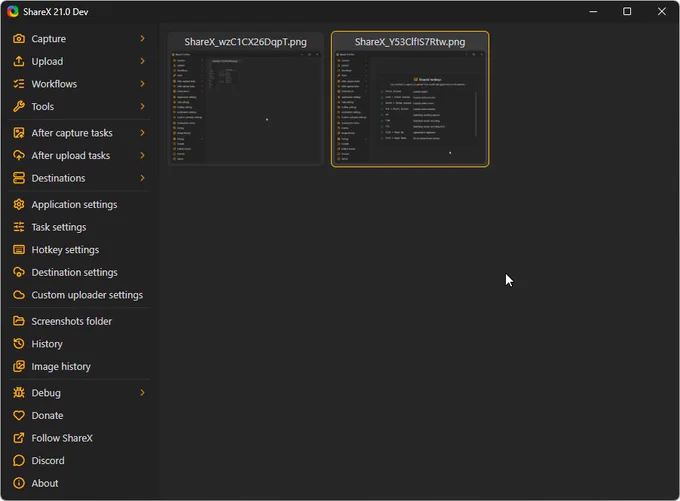Viewport: 680px width, 501px height.
Task: Click the Debug bug icon
Action: [19, 393]
